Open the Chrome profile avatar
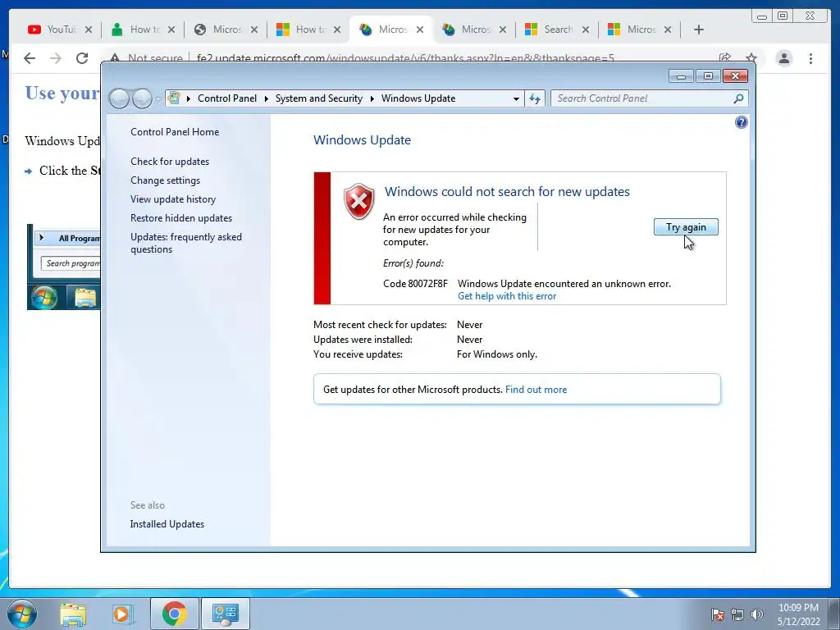The image size is (840, 630). [783, 58]
